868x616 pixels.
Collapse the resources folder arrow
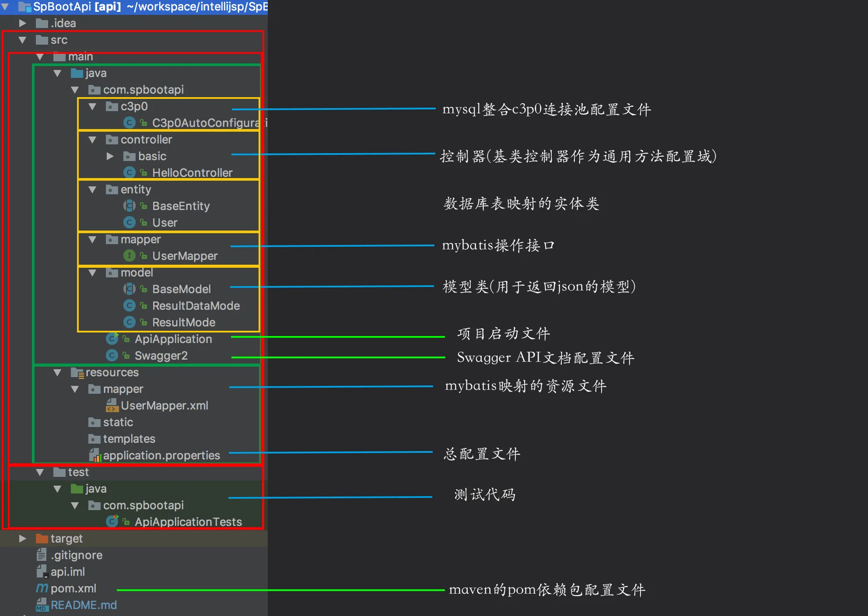(x=57, y=372)
